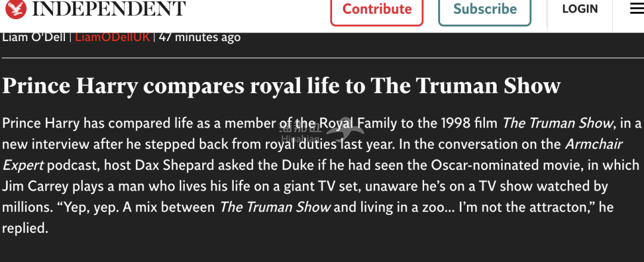Open the LOGIN link
The height and width of the screenshot is (262, 644).
(580, 8)
